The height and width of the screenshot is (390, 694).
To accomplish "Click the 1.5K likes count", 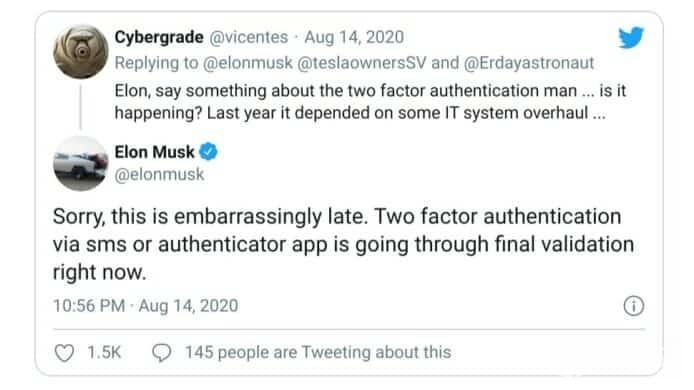I will pyautogui.click(x=104, y=352).
